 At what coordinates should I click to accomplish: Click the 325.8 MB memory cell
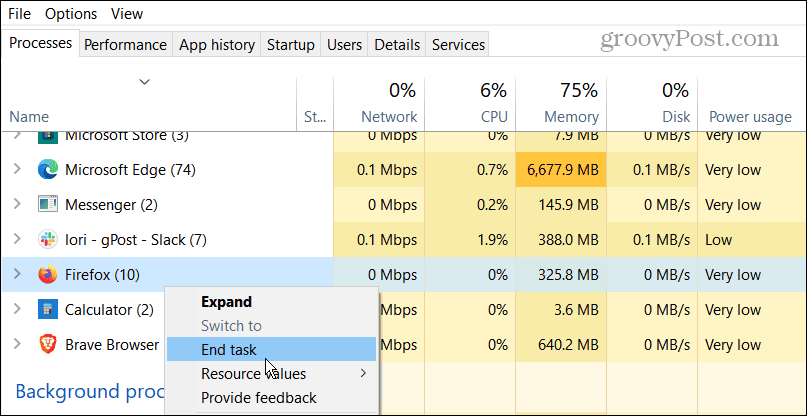tap(561, 275)
